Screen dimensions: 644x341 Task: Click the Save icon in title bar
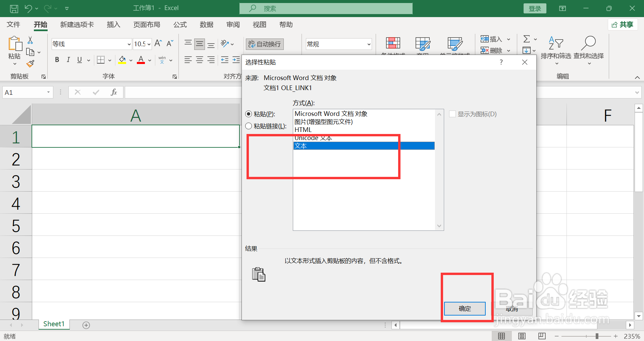pos(14,9)
